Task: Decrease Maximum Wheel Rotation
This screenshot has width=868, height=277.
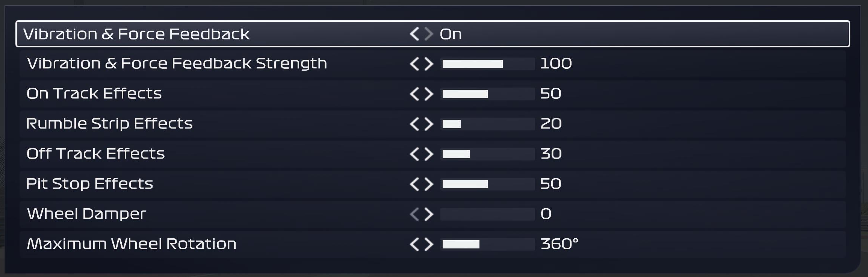Action: click(414, 244)
